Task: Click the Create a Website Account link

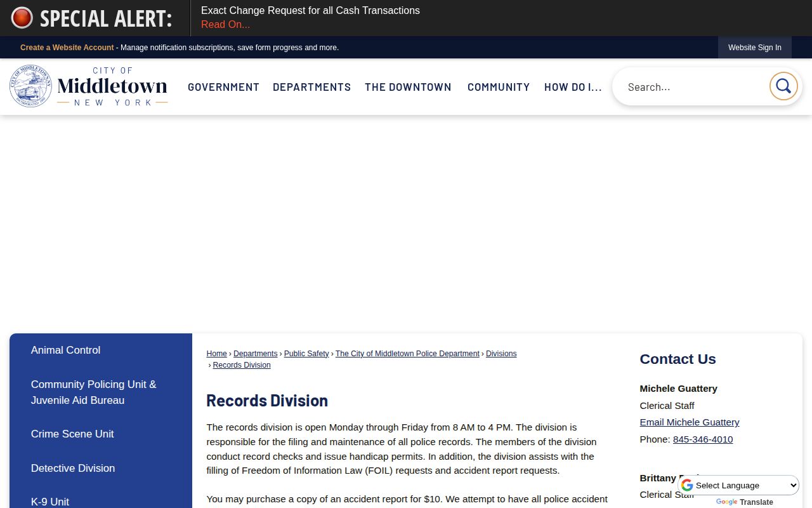Action: point(67,48)
